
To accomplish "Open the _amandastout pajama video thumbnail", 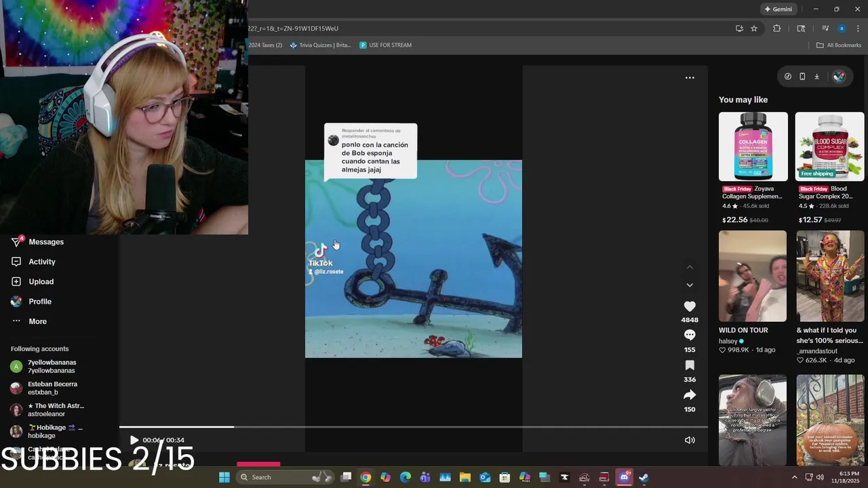I will pos(830,276).
